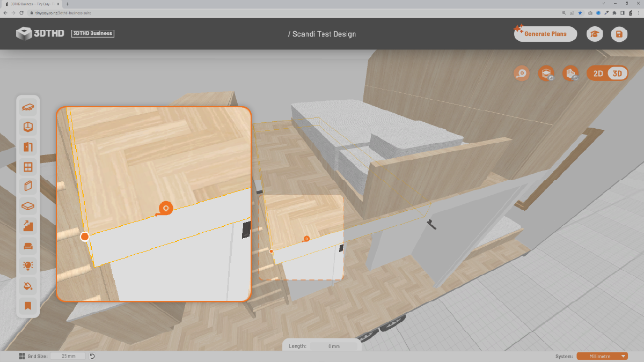The width and height of the screenshot is (644, 362).
Task: Select the paint bucket tool
Action: coord(28,285)
